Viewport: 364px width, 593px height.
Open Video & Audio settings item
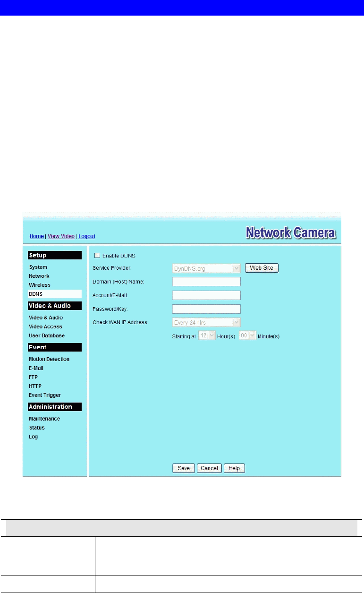click(x=46, y=318)
